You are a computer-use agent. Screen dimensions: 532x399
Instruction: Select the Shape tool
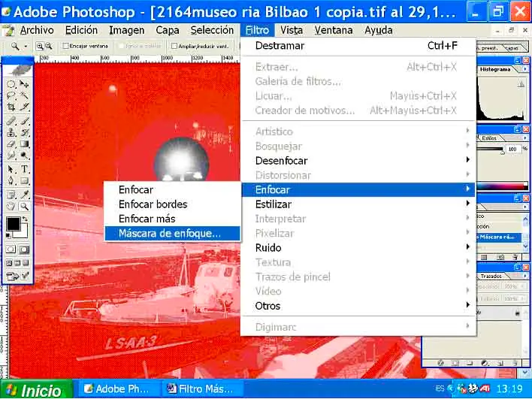pos(24,180)
